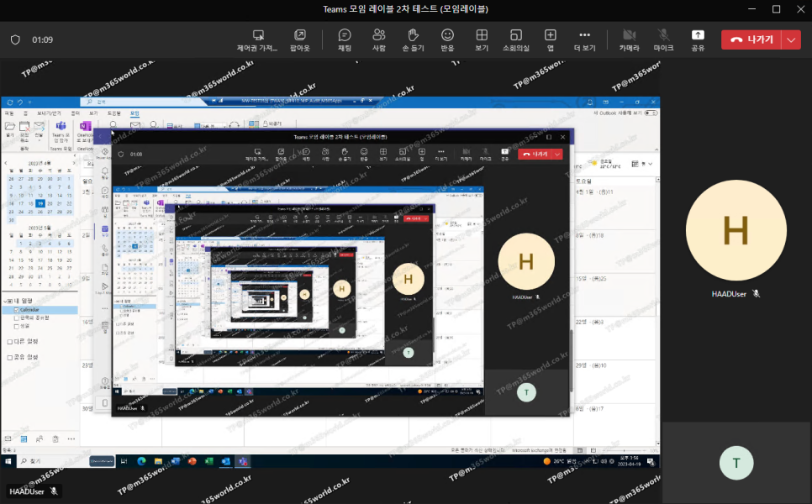
Task: Click PowerPoint icon on shared taskbar
Action: pyautogui.click(x=192, y=461)
